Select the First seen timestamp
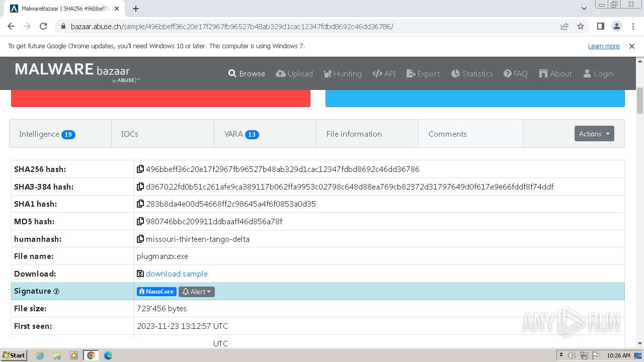Viewport: 644px width, 362px height. click(182, 326)
